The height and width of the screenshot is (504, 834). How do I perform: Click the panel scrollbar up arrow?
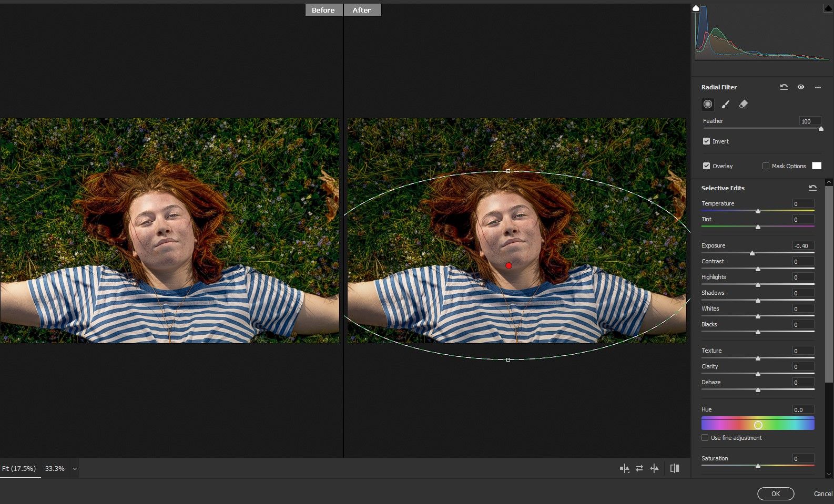[829, 182]
